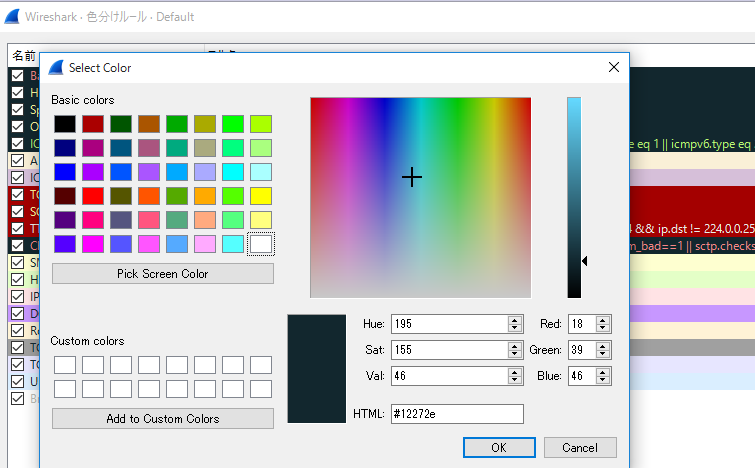
Task: Click the brightness slider arrow marker
Action: (585, 261)
